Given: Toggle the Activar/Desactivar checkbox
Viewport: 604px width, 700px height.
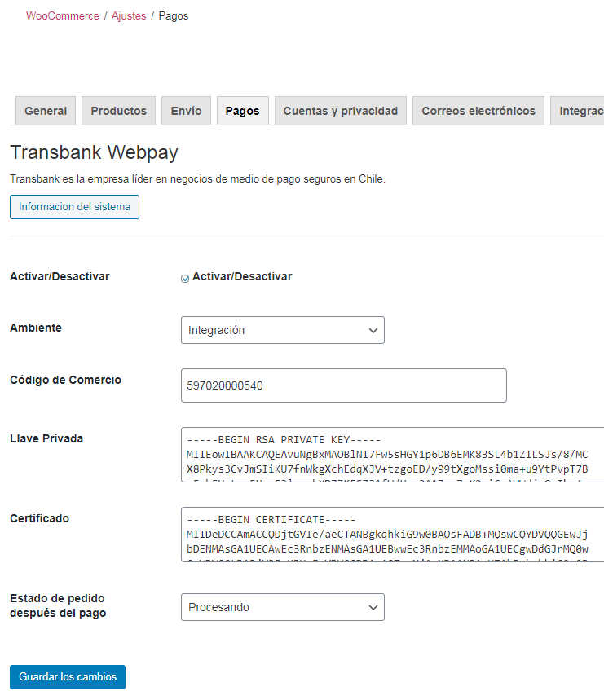Looking at the screenshot, I should (x=185, y=278).
